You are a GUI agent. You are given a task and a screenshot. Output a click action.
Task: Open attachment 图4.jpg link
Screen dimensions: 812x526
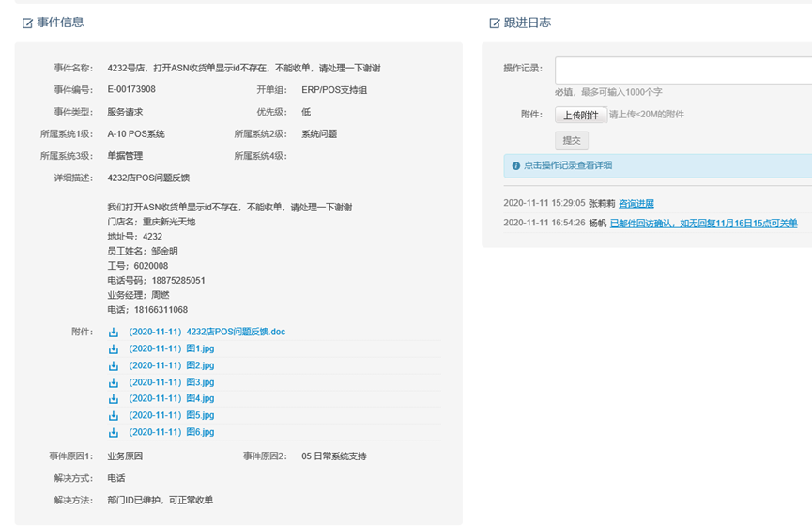click(x=172, y=398)
